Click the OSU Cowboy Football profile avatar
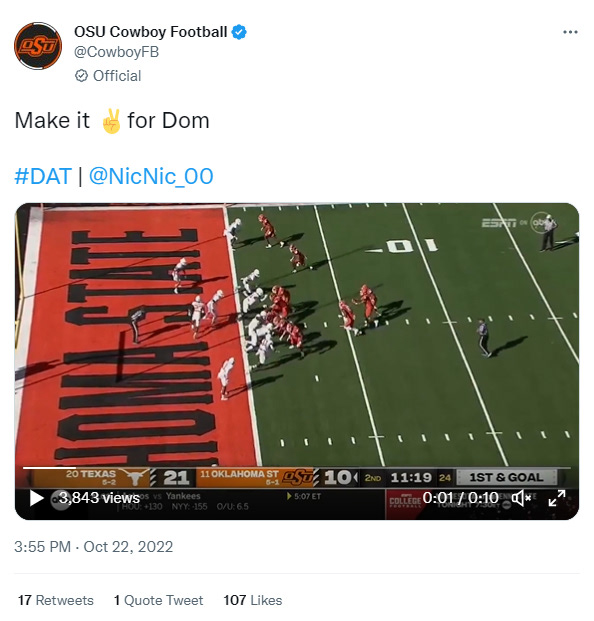The width and height of the screenshot is (594, 621). [x=38, y=46]
